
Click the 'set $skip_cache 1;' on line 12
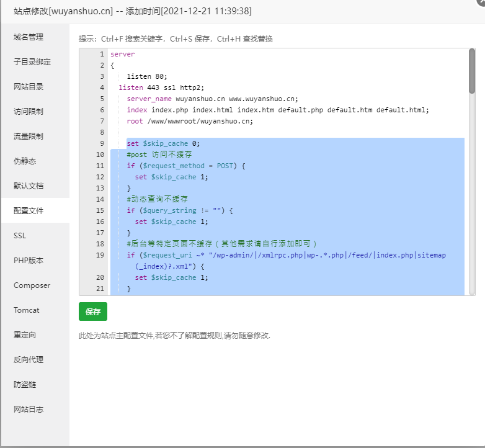(x=171, y=177)
